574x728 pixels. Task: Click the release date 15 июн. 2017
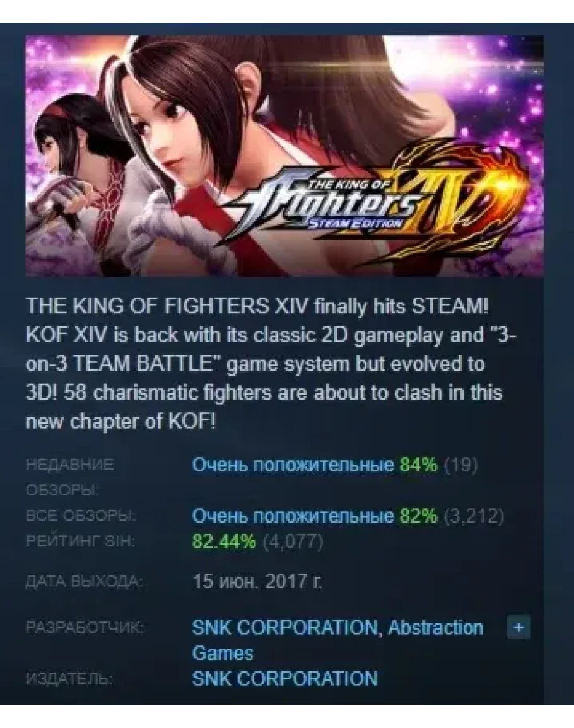click(257, 581)
